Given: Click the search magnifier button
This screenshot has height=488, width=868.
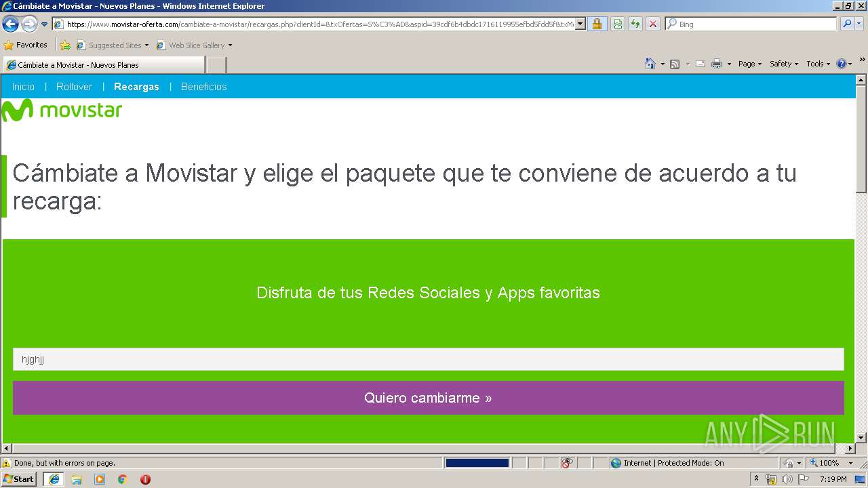Looking at the screenshot, I should pos(846,24).
